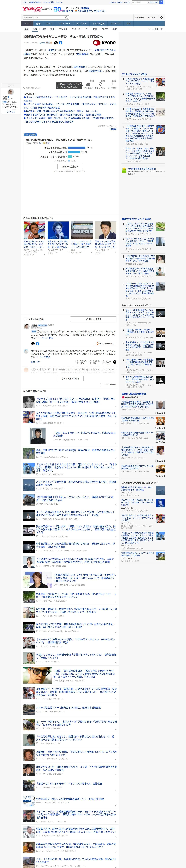Screen dimensions: 186x868
Task: Share the article on X
Action: click(x=56, y=43)
